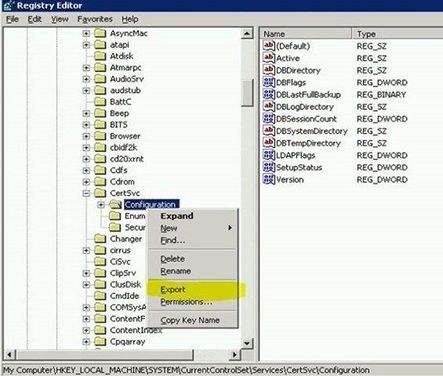Click the cirrus folder icon
Image resolution: width=443 pixels, height=376 pixels.
tap(100, 250)
